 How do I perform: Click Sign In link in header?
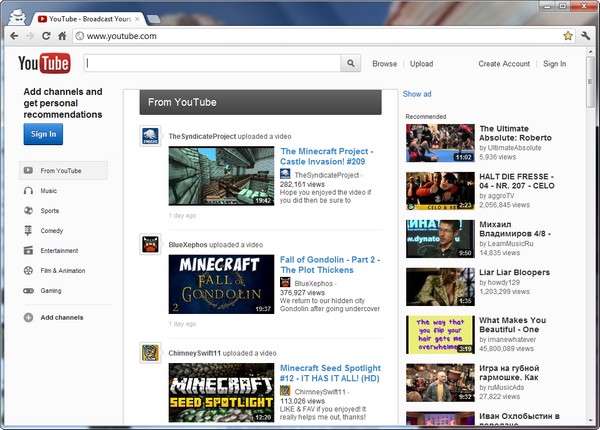(x=554, y=64)
